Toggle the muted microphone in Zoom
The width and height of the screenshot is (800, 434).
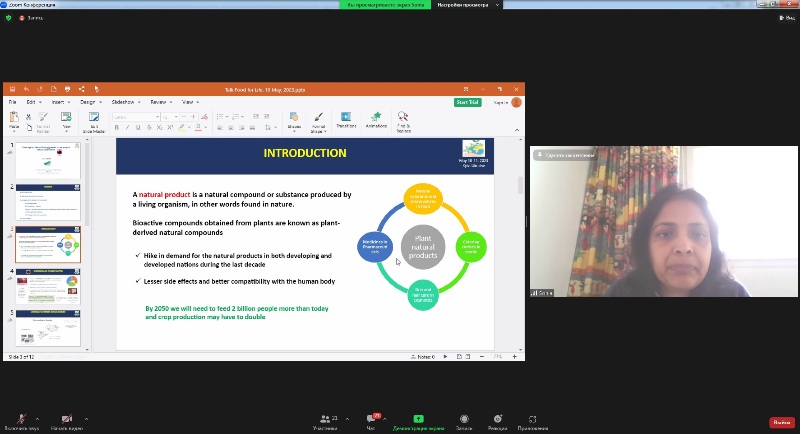(20, 420)
